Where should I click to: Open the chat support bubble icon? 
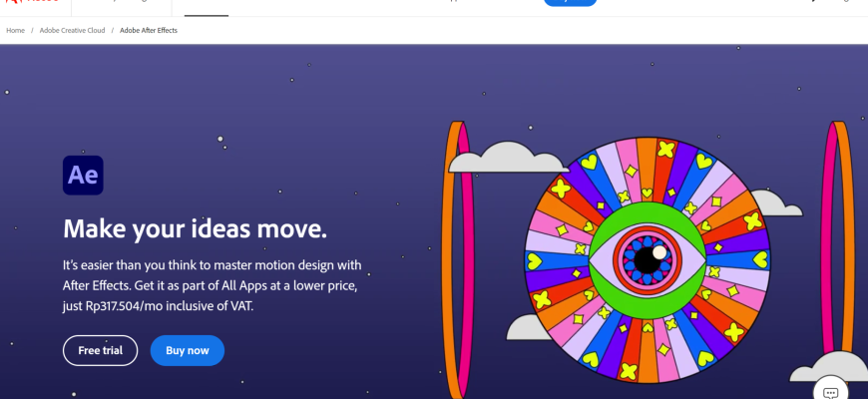[830, 390]
